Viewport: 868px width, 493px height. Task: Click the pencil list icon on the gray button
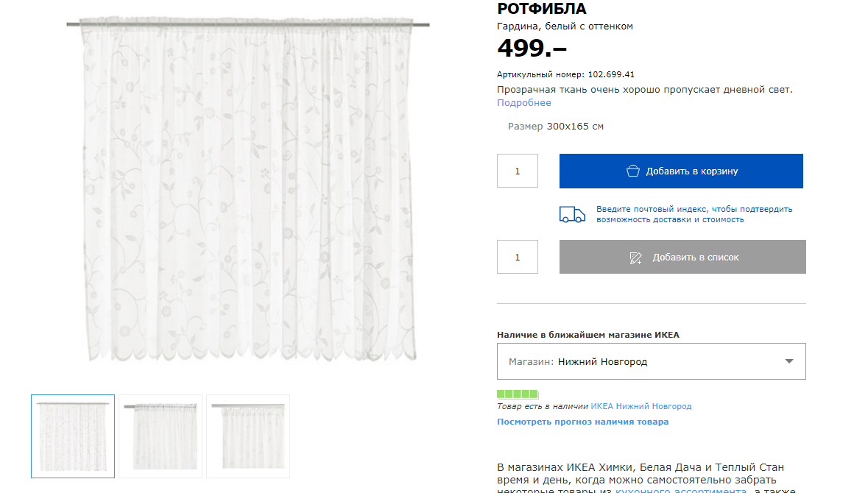(635, 258)
